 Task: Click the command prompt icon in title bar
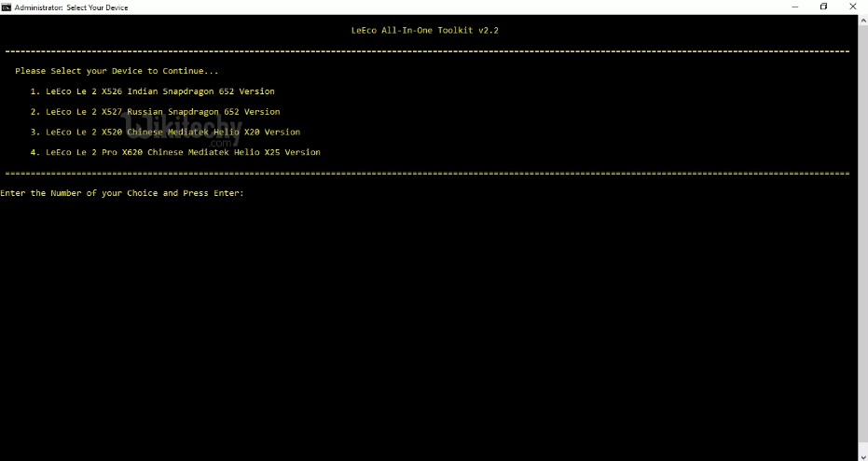(x=7, y=7)
